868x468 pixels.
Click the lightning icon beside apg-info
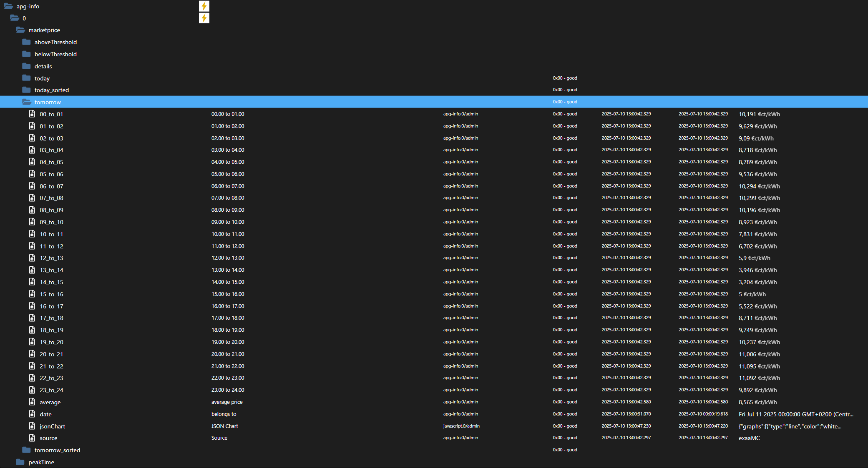coord(204,6)
